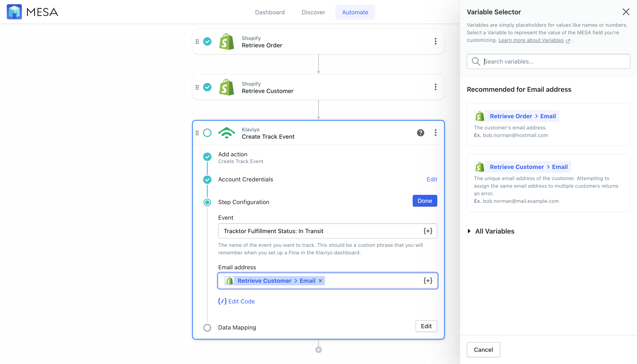The width and height of the screenshot is (637, 364).
Task: Select the Automate tab
Action: (x=355, y=12)
